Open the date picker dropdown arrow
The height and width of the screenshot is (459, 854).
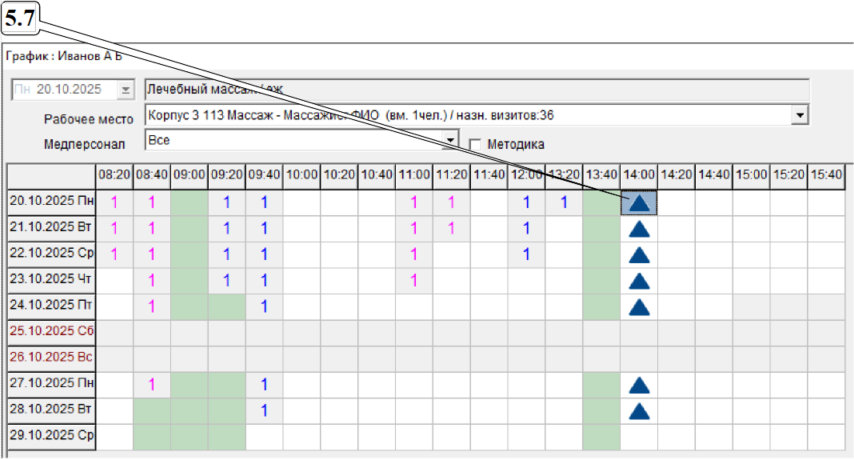(x=125, y=90)
